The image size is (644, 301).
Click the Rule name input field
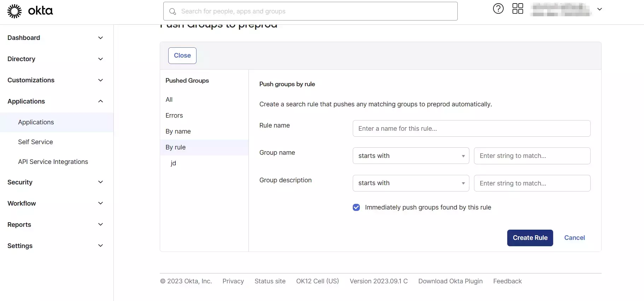tap(471, 129)
